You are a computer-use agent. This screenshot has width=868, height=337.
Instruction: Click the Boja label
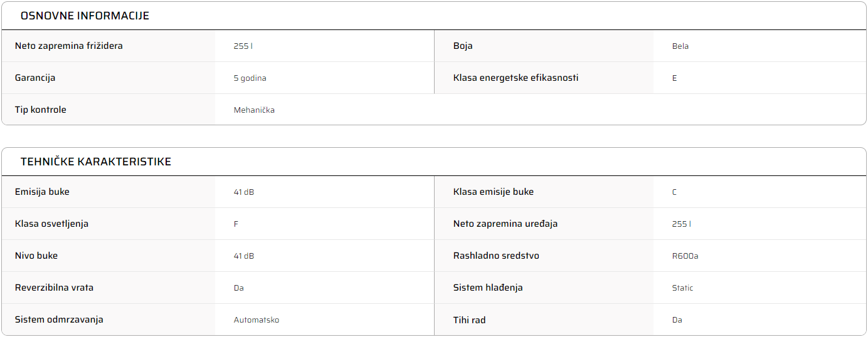pos(463,46)
